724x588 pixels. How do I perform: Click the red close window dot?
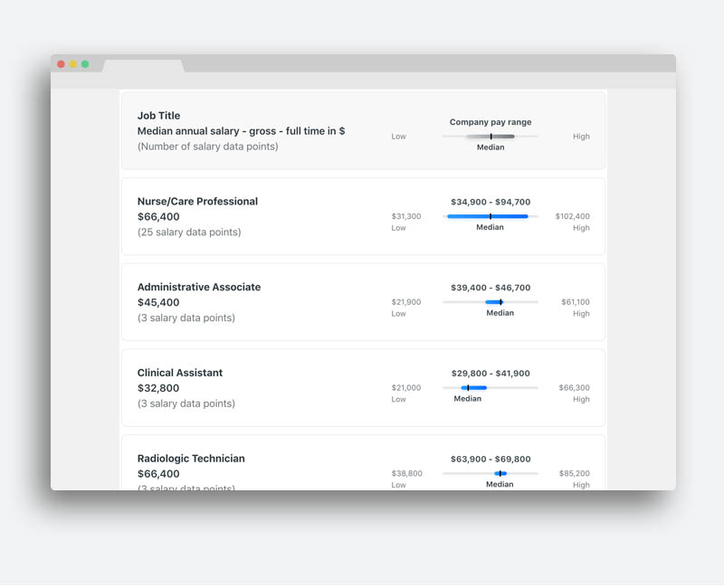[x=61, y=64]
